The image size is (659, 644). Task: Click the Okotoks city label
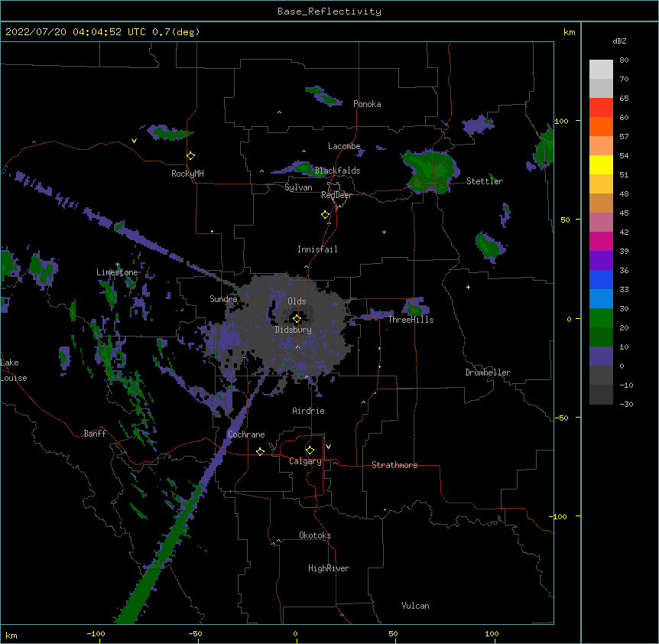[315, 535]
